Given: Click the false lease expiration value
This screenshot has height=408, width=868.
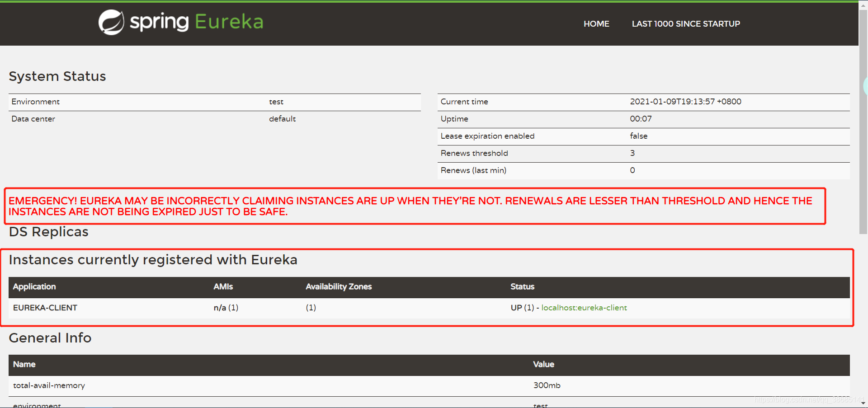Looking at the screenshot, I should (x=638, y=136).
